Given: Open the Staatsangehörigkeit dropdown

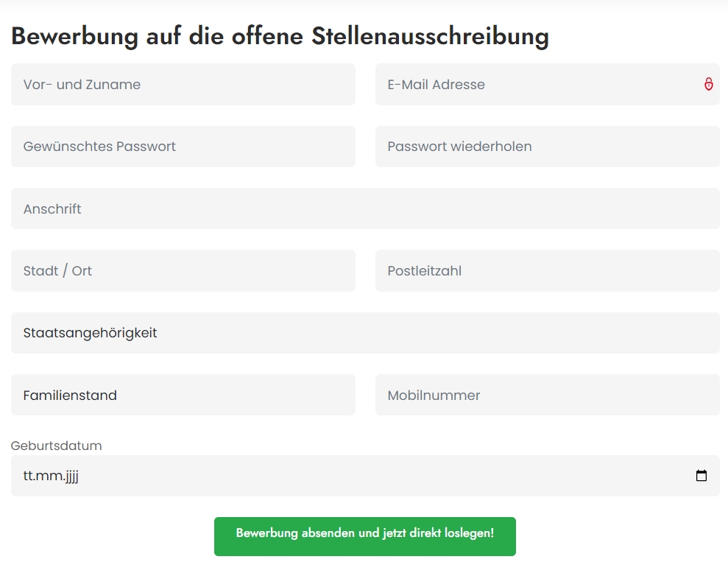Looking at the screenshot, I should [x=365, y=333].
